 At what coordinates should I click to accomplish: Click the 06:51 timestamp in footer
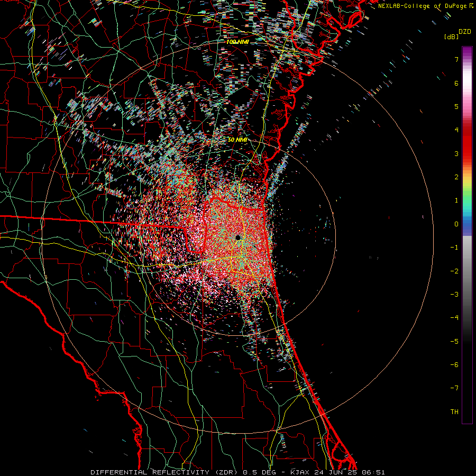tap(373, 472)
